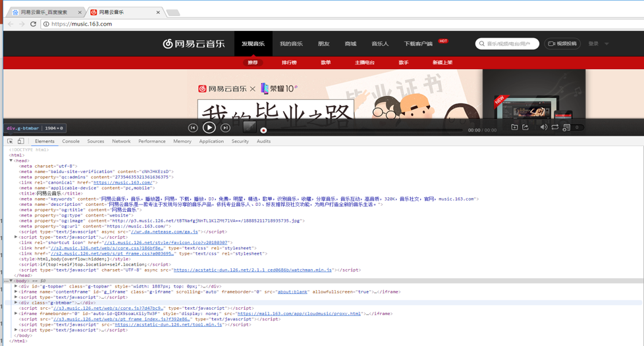The width and height of the screenshot is (644, 346).
Task: Open the playlist queue icon
Action: coord(566,128)
